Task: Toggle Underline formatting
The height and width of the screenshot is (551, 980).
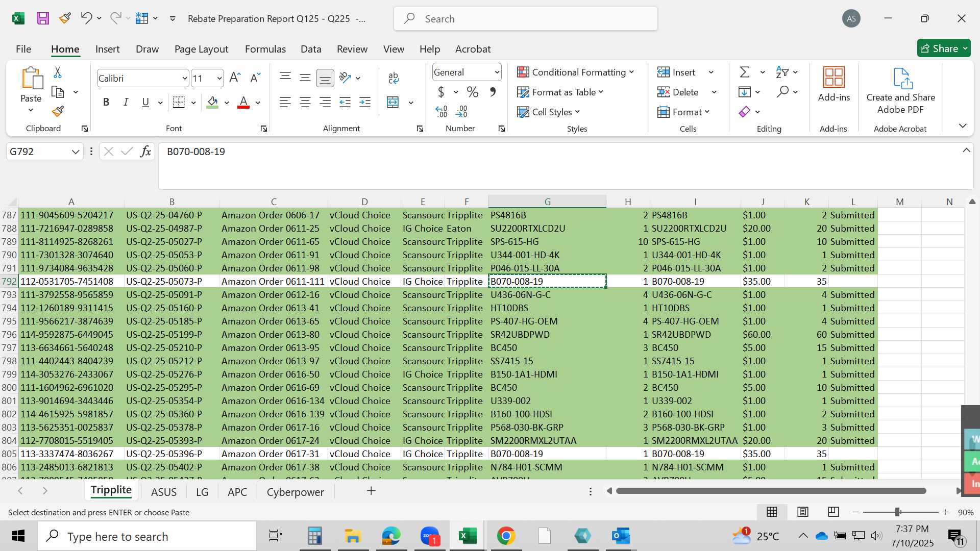Action: pos(145,103)
